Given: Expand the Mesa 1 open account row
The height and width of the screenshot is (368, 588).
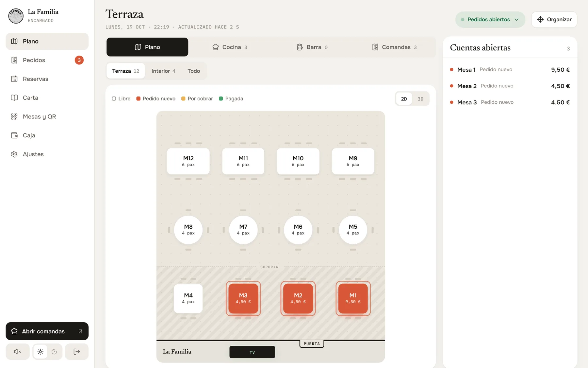Looking at the screenshot, I should pyautogui.click(x=510, y=70).
